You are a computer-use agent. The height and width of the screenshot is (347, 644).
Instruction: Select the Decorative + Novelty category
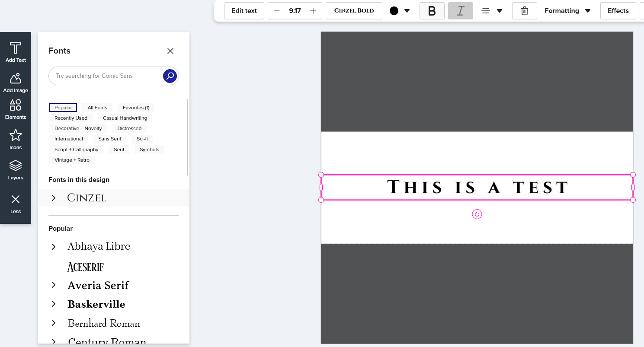78,128
